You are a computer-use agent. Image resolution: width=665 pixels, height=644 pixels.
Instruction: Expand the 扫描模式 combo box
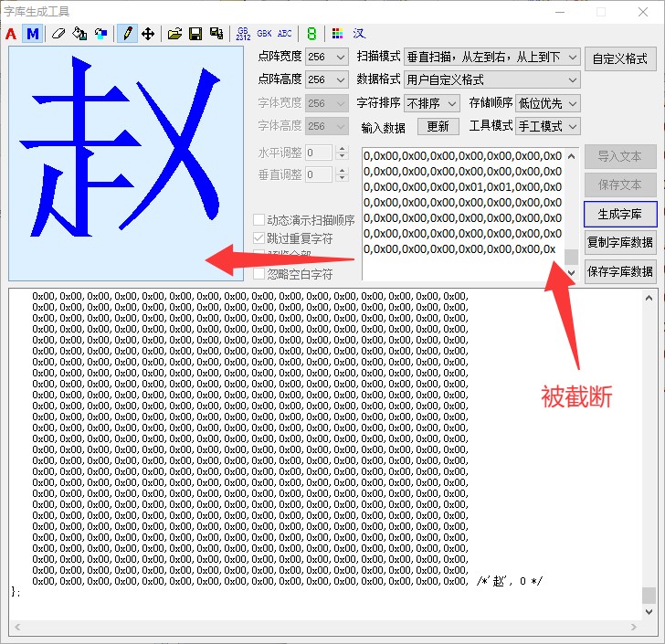click(x=492, y=57)
